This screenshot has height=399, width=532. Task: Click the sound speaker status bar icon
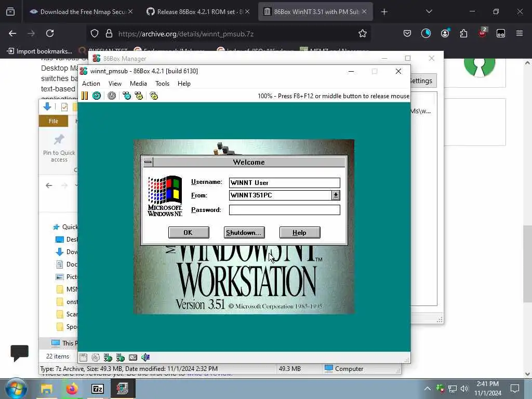145,357
